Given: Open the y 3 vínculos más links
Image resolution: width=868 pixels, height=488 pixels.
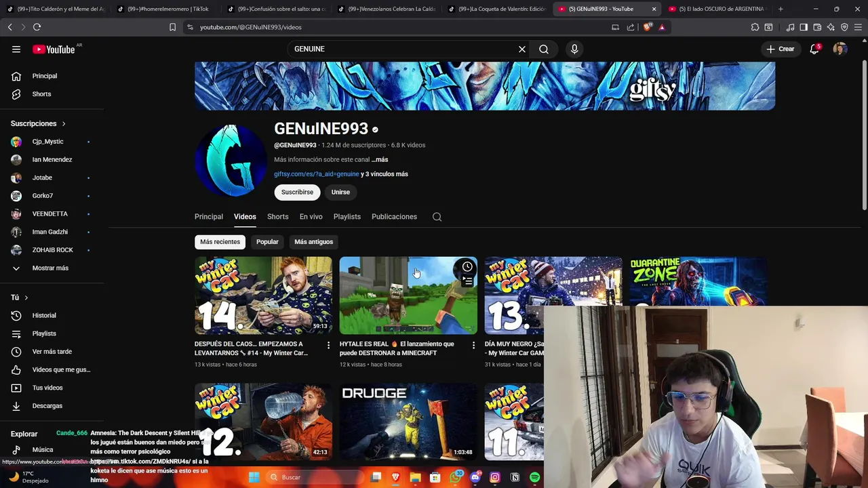Looking at the screenshot, I should pyautogui.click(x=384, y=174).
